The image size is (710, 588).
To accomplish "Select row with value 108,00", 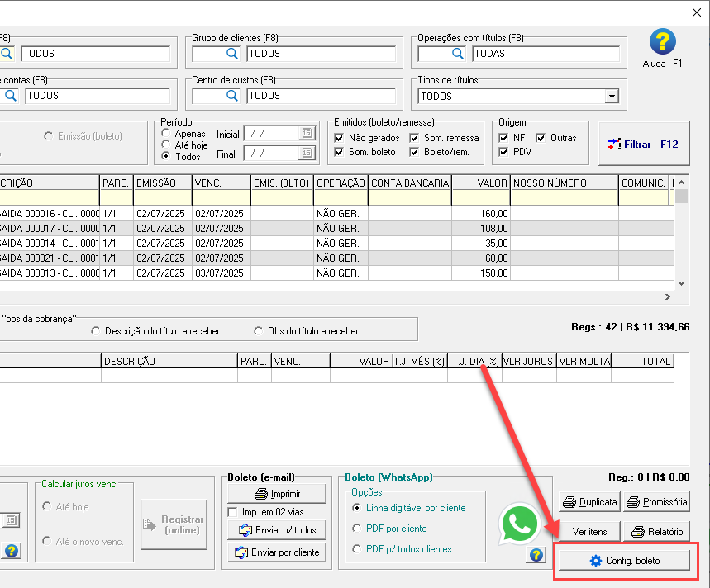I will [337, 229].
